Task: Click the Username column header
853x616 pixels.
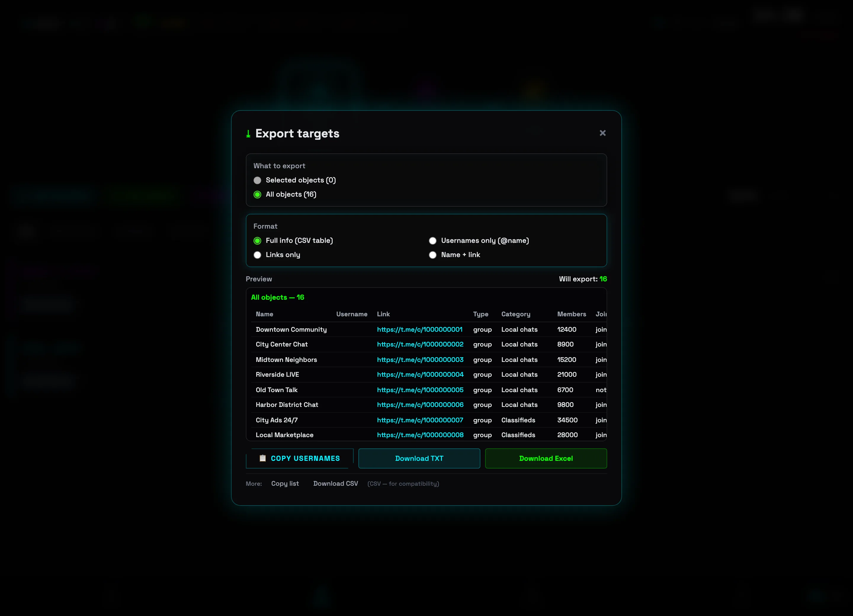Action: (352, 314)
